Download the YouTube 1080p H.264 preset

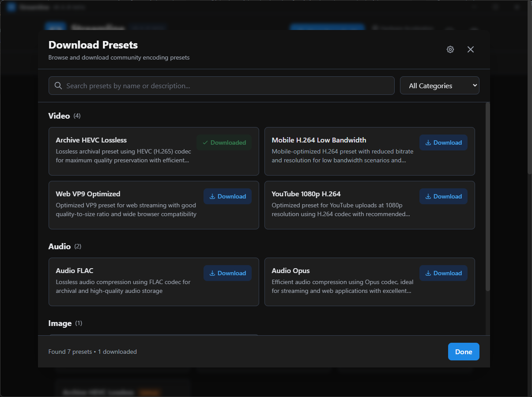click(443, 196)
